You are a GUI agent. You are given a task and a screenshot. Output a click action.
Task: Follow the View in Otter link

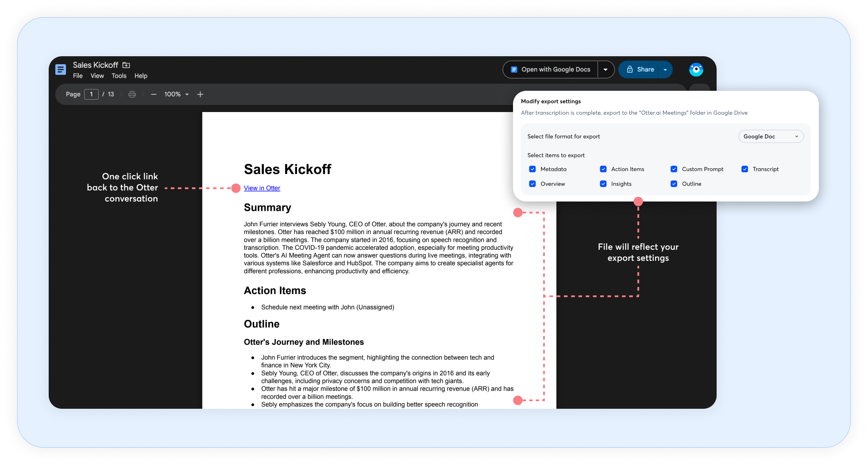click(x=262, y=188)
